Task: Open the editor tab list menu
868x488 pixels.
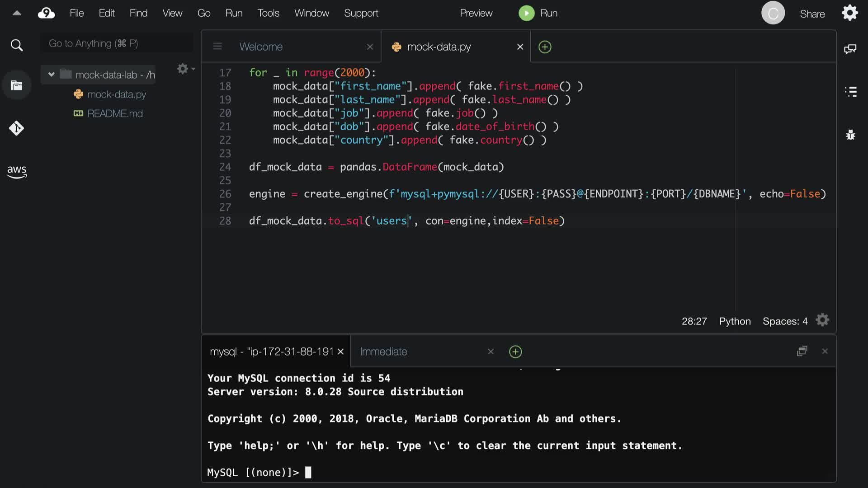Action: [x=217, y=47]
